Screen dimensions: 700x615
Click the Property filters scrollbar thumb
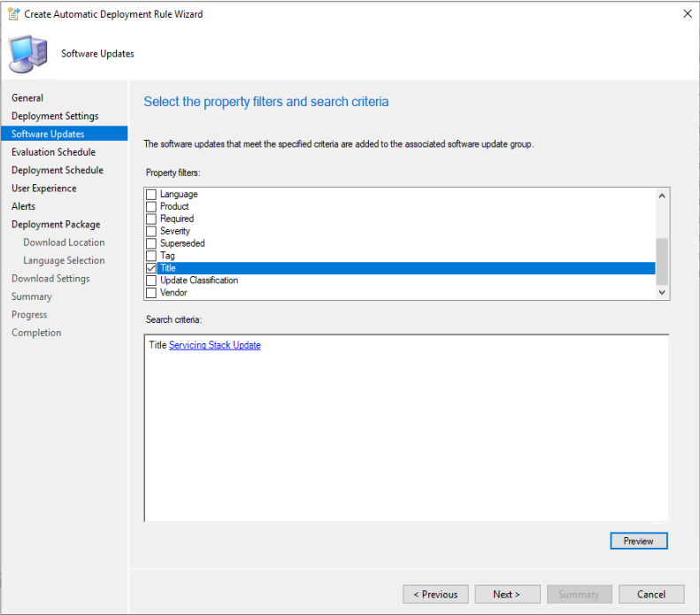pyautogui.click(x=662, y=261)
